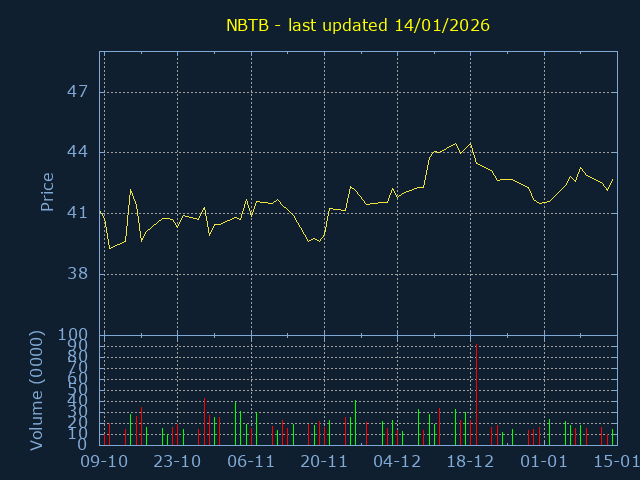Select the 47 price axis tick label

(x=78, y=92)
